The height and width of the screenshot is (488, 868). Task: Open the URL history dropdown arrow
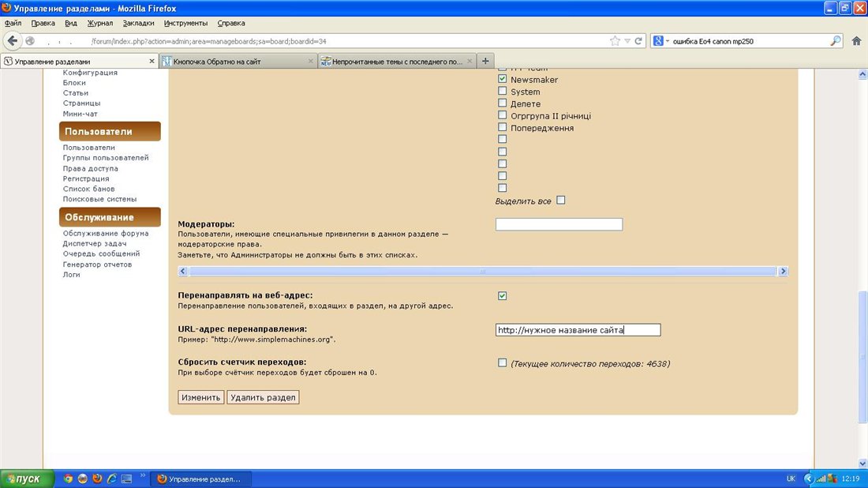pyautogui.click(x=627, y=41)
